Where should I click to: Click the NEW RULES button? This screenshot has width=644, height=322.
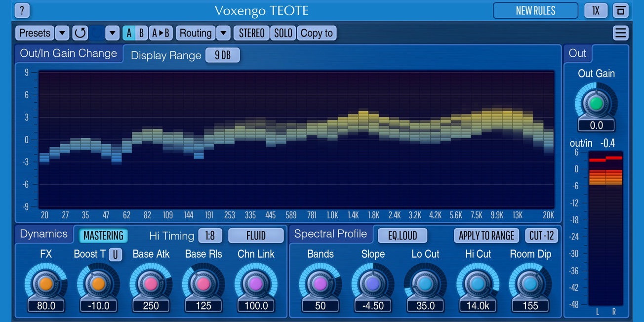[x=535, y=10]
